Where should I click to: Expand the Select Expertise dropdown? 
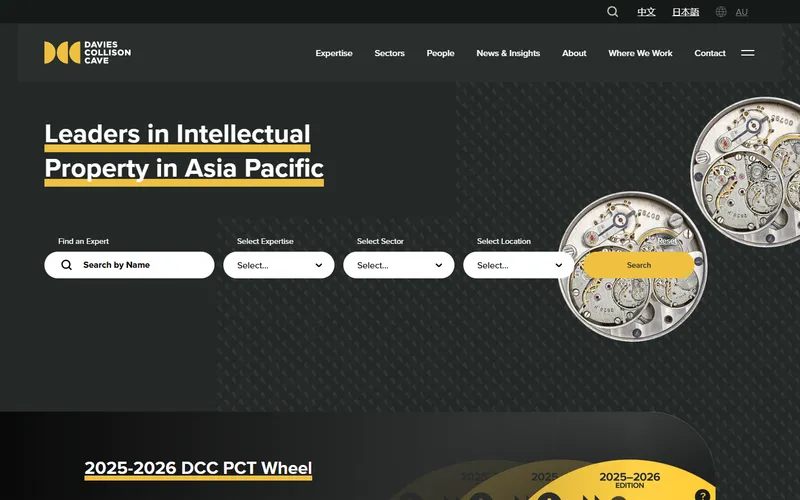[x=279, y=265]
